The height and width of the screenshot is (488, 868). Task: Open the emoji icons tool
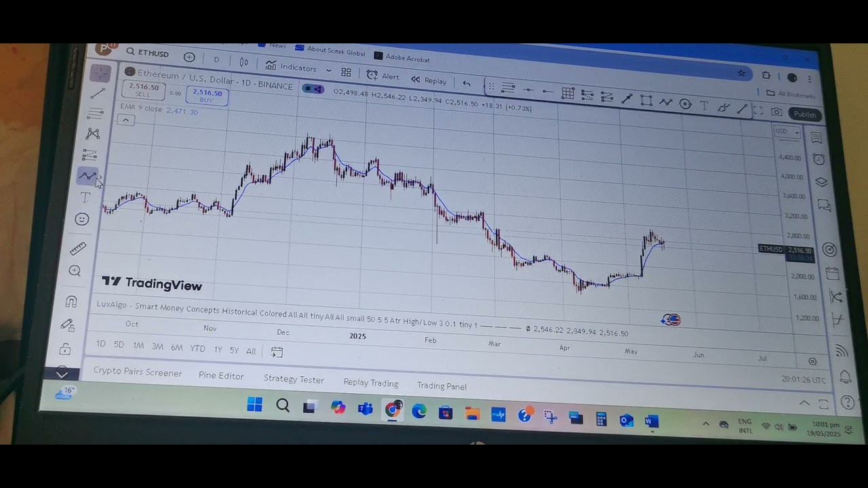(82, 219)
